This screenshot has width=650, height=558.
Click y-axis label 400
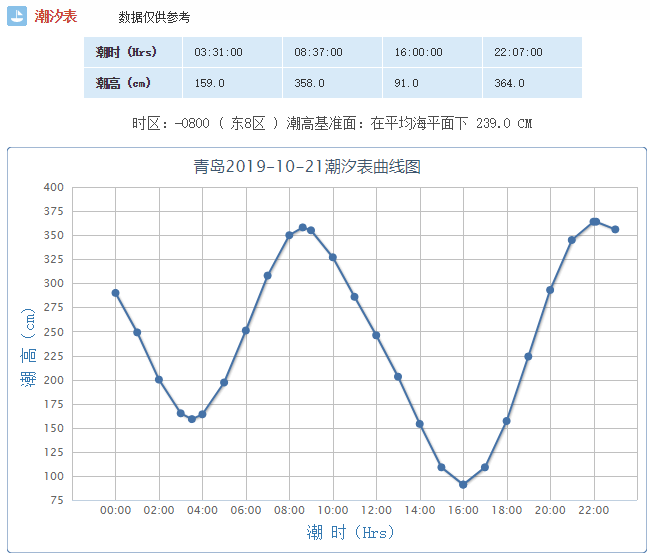tap(54, 187)
